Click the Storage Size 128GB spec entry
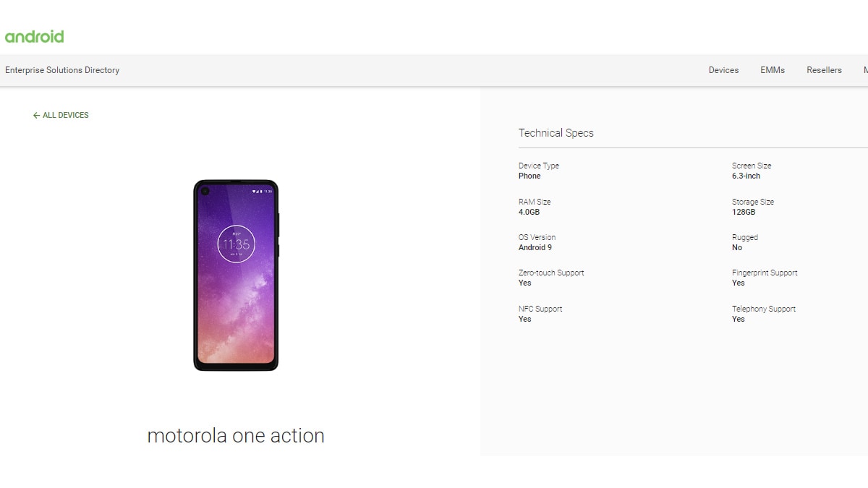868x488 pixels. click(744, 207)
